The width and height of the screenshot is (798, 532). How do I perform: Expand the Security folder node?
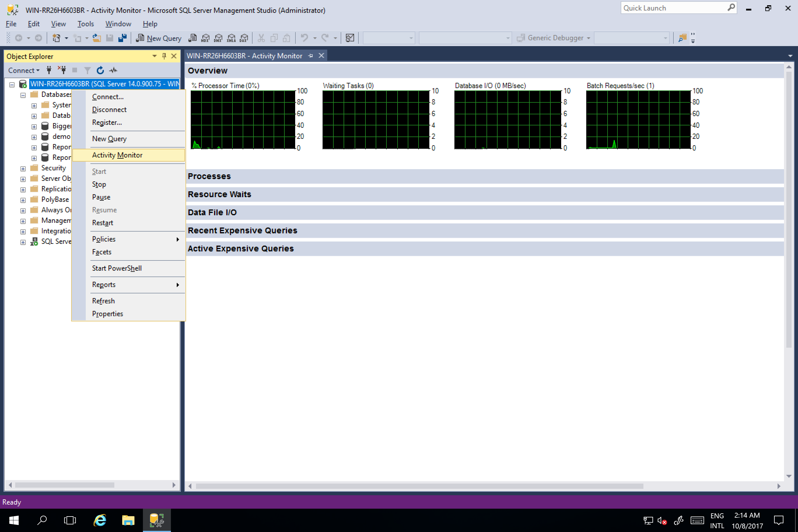[23, 169]
